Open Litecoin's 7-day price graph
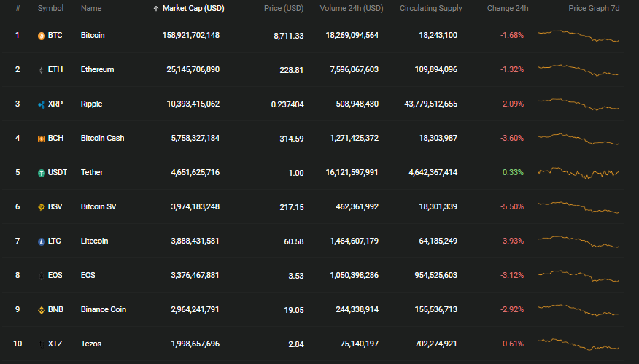The image size is (639, 364). 578,241
